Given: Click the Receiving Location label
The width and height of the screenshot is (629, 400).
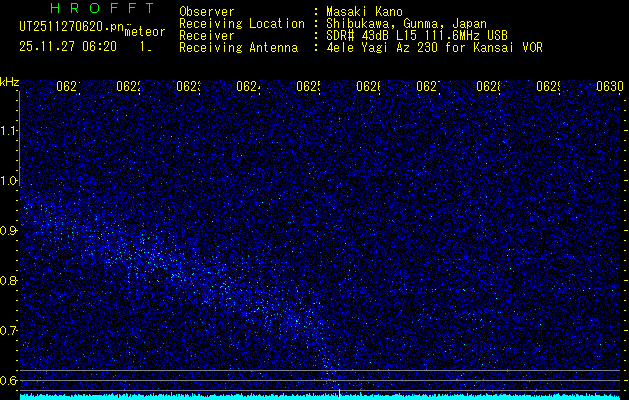Looking at the screenshot, I should point(242,24).
